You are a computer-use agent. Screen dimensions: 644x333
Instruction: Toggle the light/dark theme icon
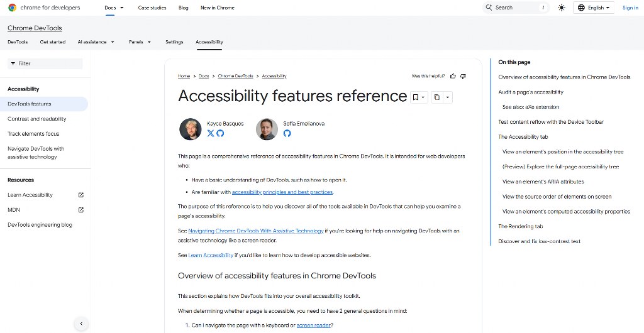tap(562, 8)
